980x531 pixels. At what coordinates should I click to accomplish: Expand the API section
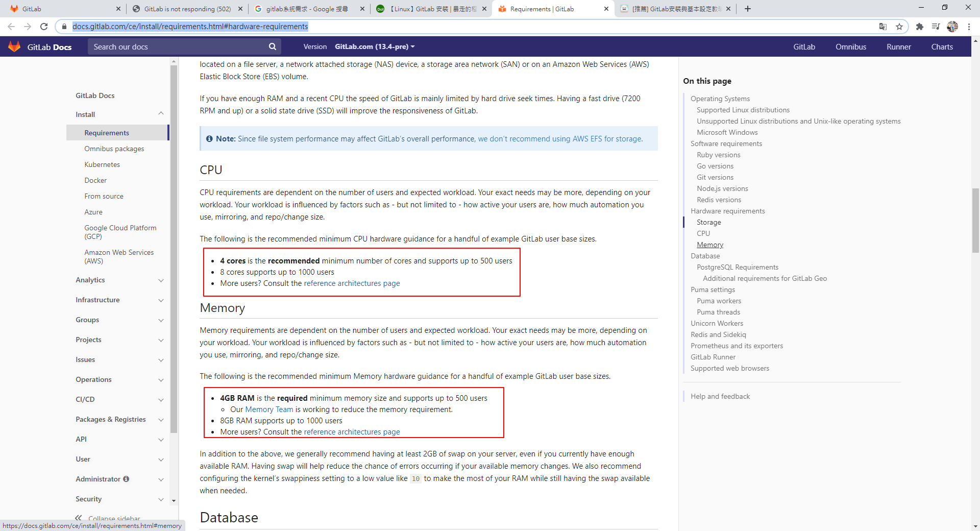[161, 440]
